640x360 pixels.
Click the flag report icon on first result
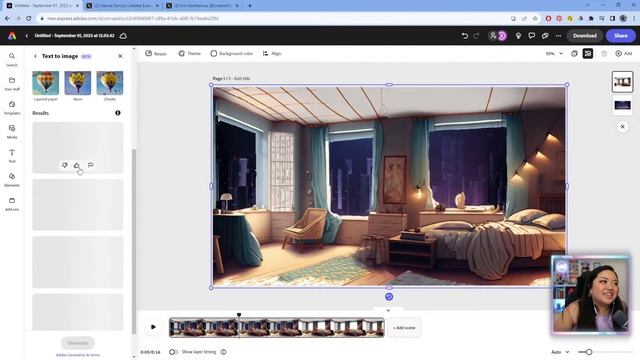[91, 165]
